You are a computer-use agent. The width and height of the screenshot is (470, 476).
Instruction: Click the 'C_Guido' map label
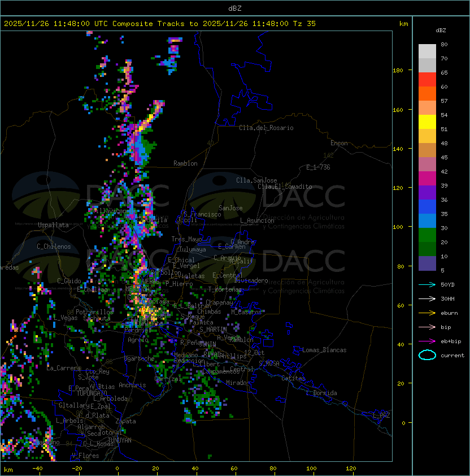point(69,281)
